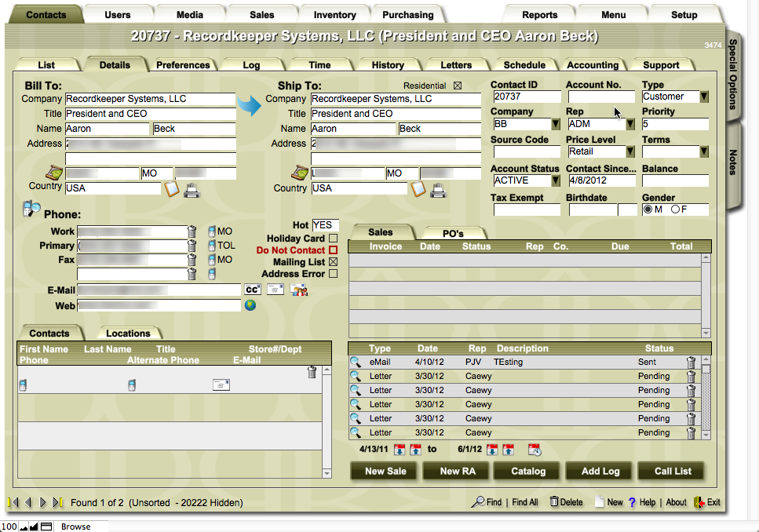Enable the Do Not Contact checkbox
Viewport: 759px width, 532px height.
coord(333,250)
